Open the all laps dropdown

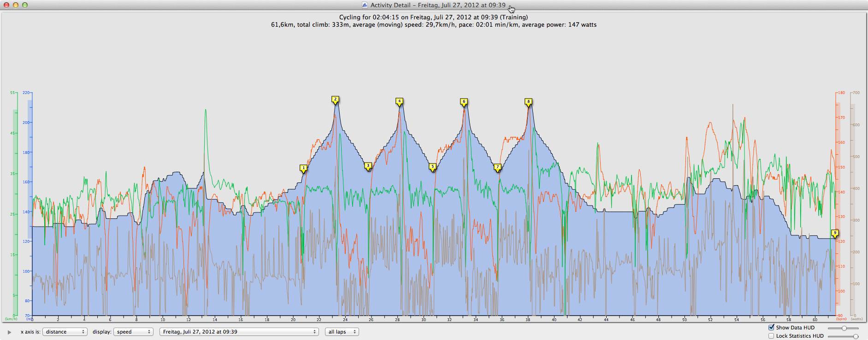pos(342,332)
